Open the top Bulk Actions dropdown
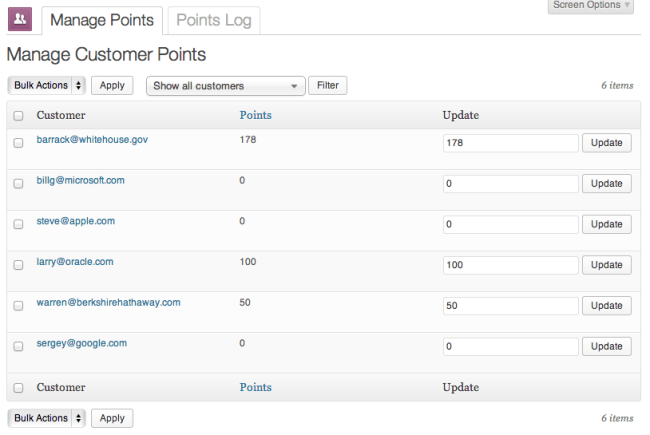The height and width of the screenshot is (435, 650). tap(47, 86)
